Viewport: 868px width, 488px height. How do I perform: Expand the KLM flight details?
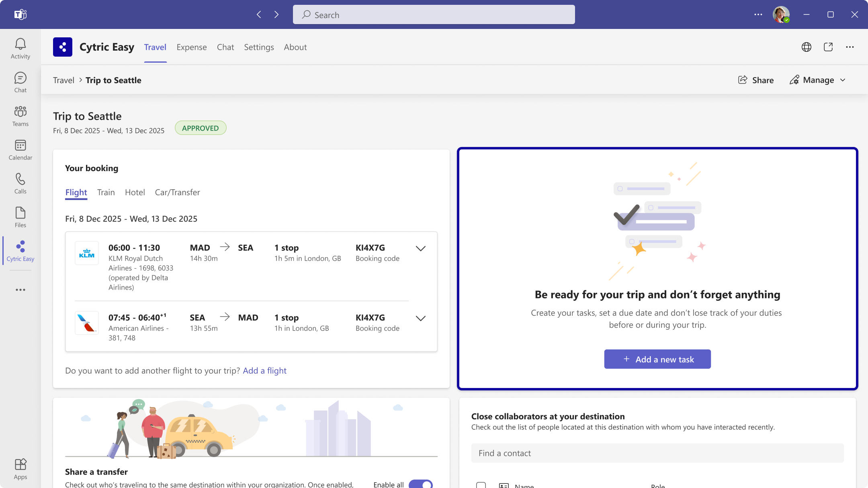(421, 249)
